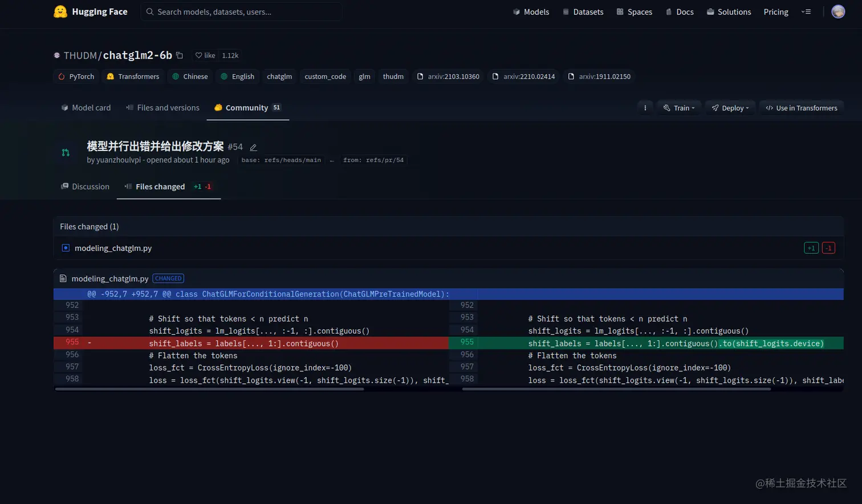Open the Solutions menu
Screen dimensions: 862x504
click(x=729, y=11)
